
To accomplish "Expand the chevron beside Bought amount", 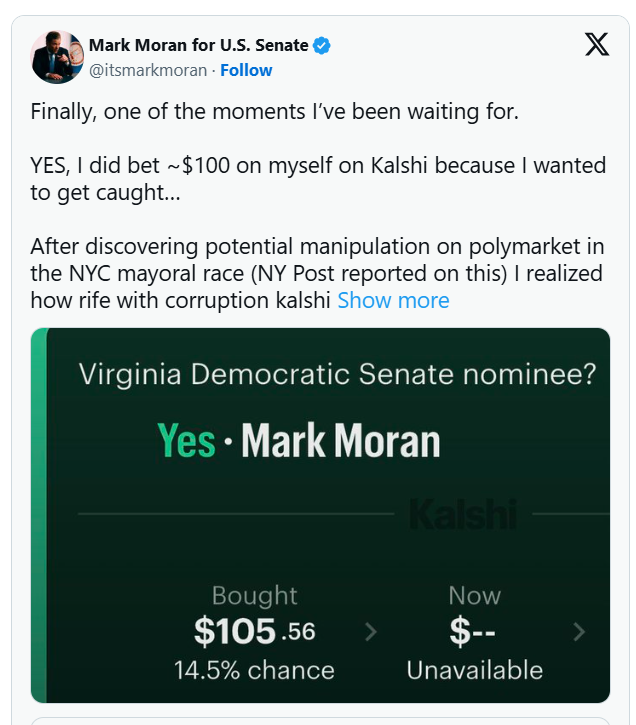I will 371,631.
